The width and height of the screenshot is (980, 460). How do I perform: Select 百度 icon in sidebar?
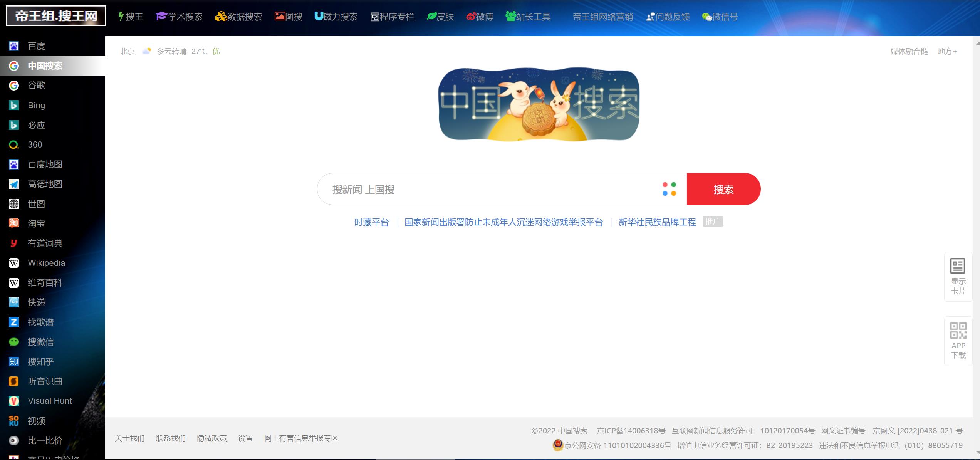coord(14,46)
